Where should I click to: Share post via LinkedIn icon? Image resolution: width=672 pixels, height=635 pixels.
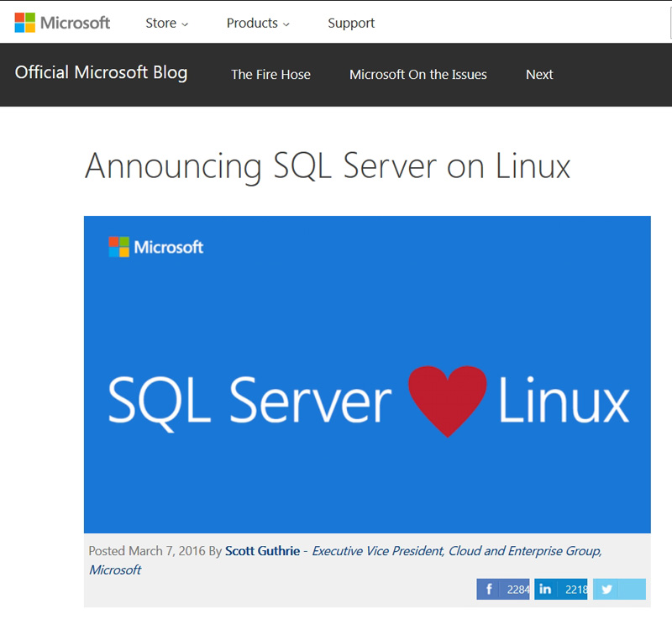(545, 589)
